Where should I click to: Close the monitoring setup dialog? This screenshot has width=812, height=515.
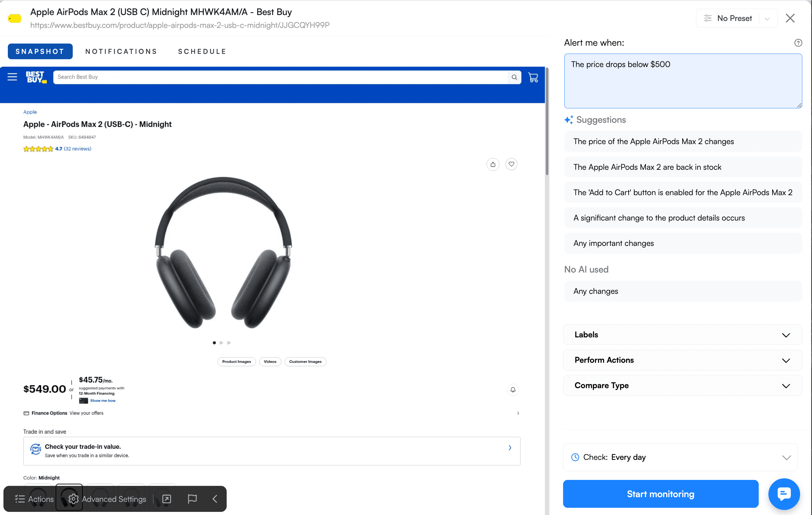tap(790, 18)
